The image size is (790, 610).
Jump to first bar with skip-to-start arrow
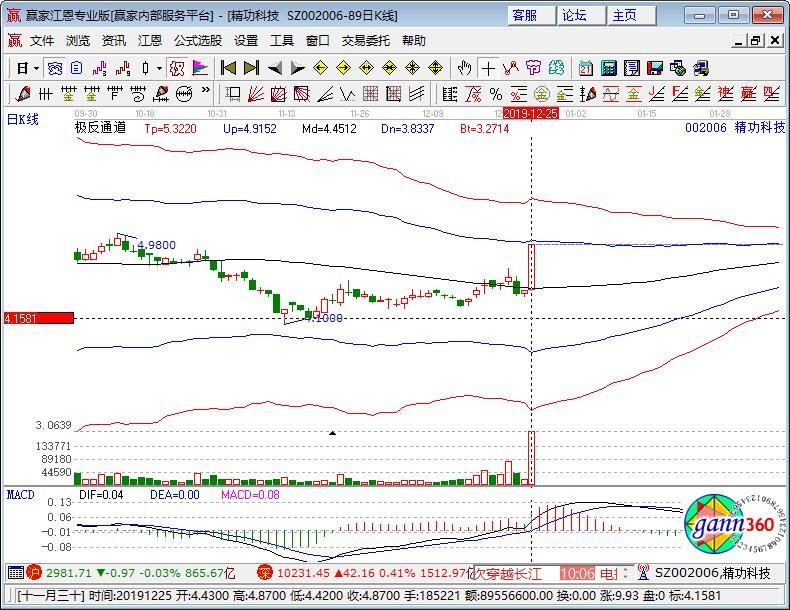228,68
